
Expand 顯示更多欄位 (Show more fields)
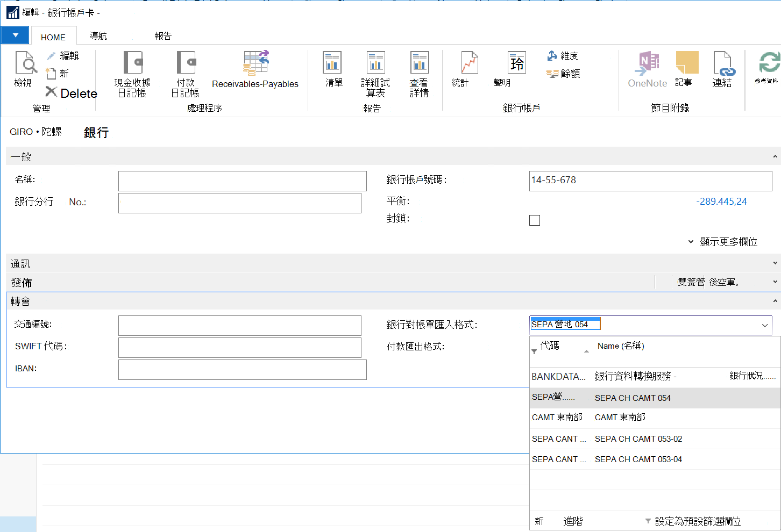tap(723, 242)
